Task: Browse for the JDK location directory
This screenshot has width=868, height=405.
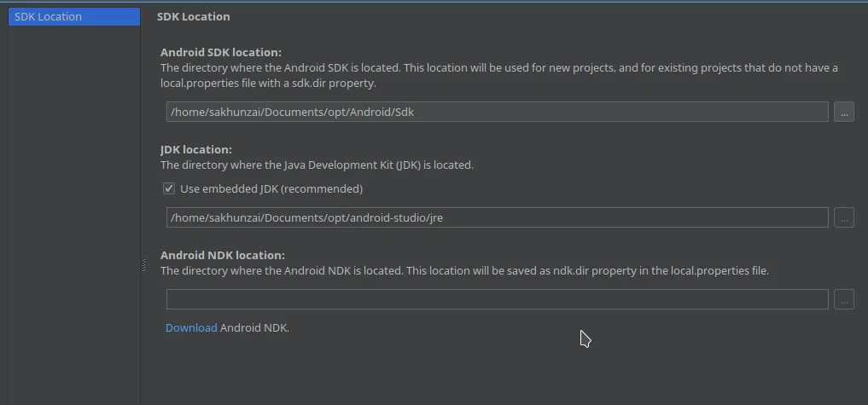Action: tap(843, 217)
